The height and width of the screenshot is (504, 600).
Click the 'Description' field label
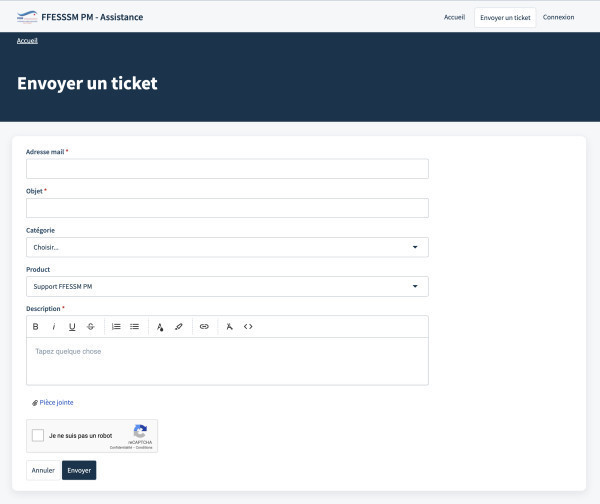pyautogui.click(x=43, y=308)
